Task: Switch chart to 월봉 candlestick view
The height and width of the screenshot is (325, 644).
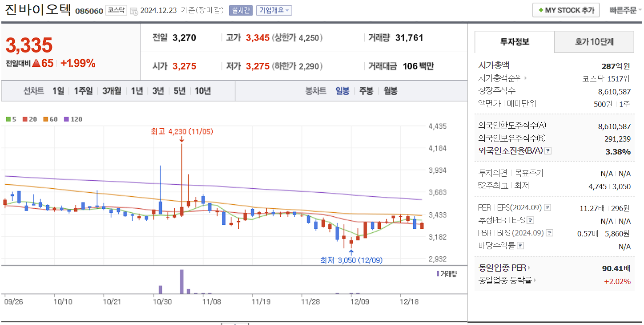Action: 390,91
